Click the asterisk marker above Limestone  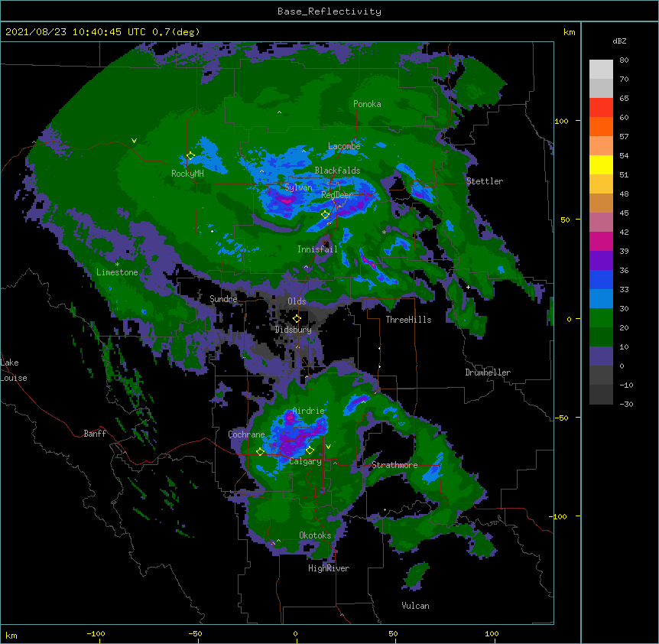click(117, 265)
